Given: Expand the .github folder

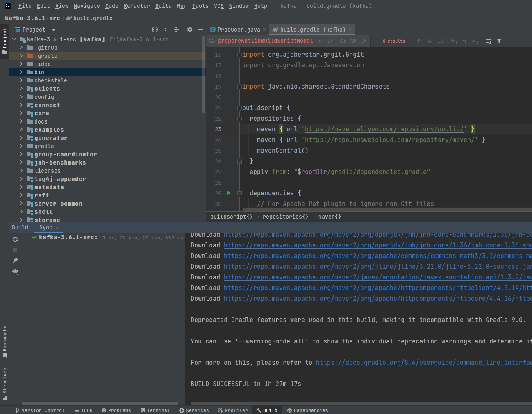Looking at the screenshot, I should 21,48.
